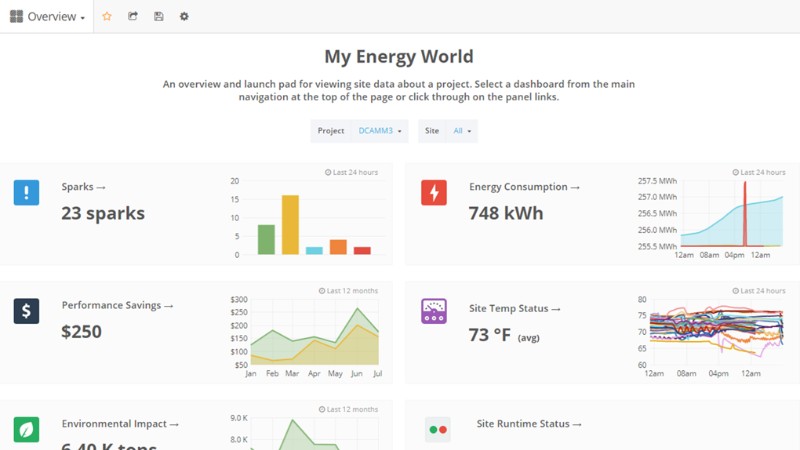Click the yellow bar in Sparks chart
This screenshot has height=450, width=800.
coord(290,224)
